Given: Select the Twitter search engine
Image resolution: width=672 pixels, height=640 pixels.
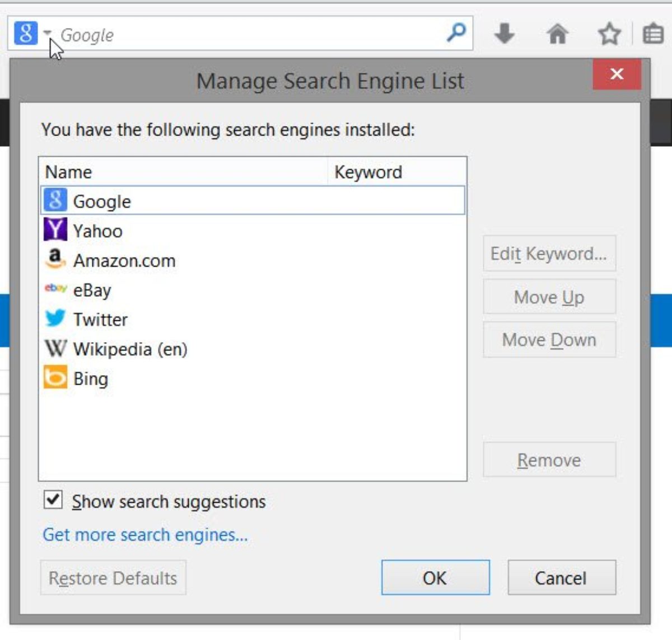Looking at the screenshot, I should point(100,319).
